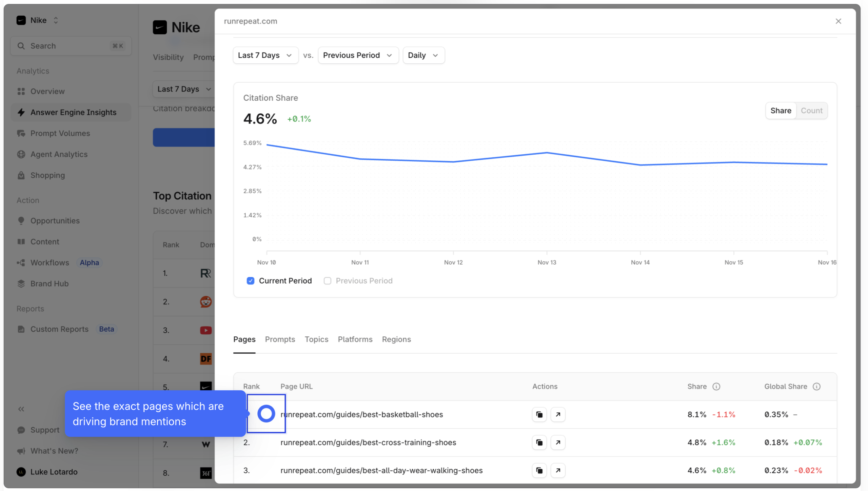
Task: Click the Answer Engine Insights lightning icon
Action: pos(21,112)
